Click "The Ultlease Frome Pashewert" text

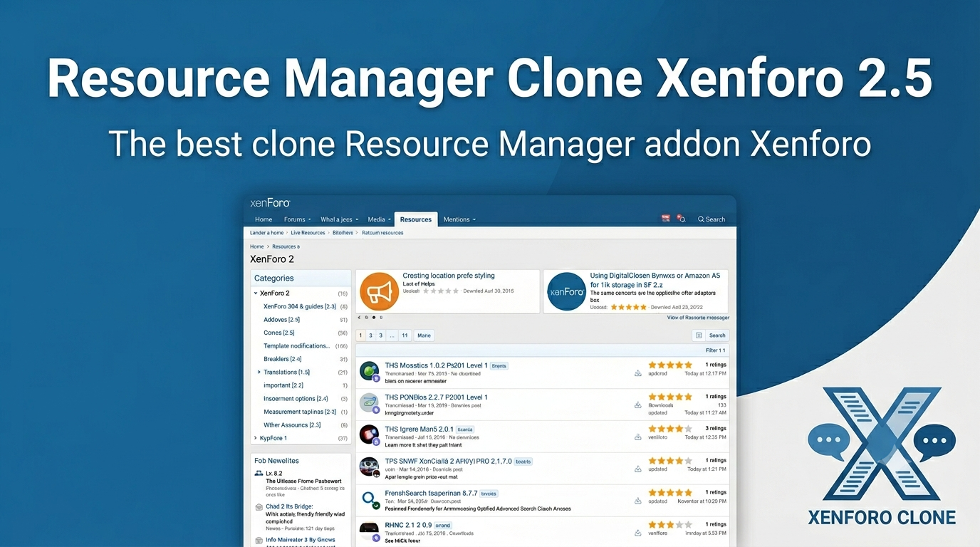(x=304, y=481)
